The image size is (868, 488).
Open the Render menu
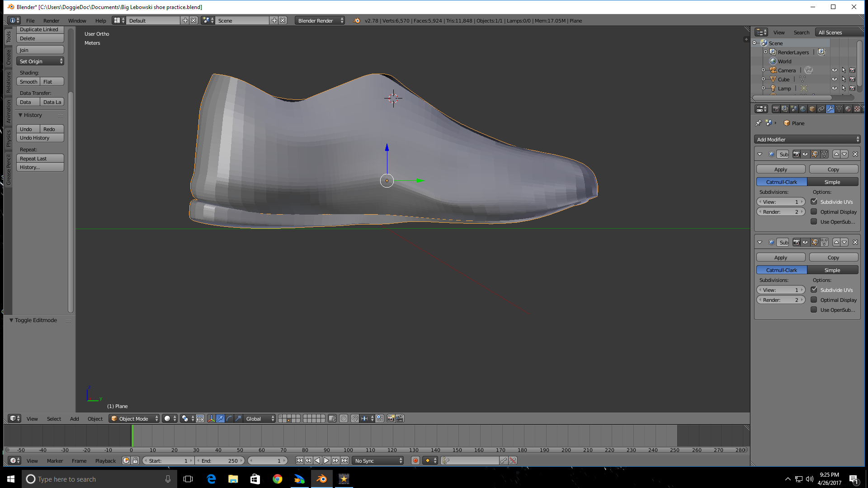pos(51,21)
